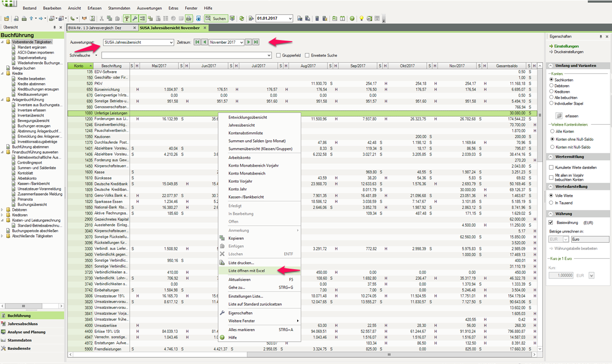Click the yellow lightbulb toolbar icon
This screenshot has height=364, width=612.
[x=361, y=18]
